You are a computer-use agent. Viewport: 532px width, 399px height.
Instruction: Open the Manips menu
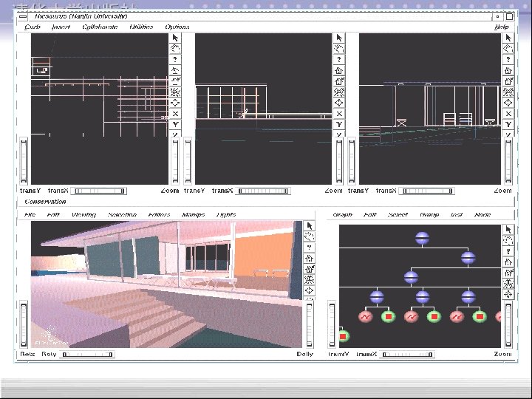click(193, 214)
